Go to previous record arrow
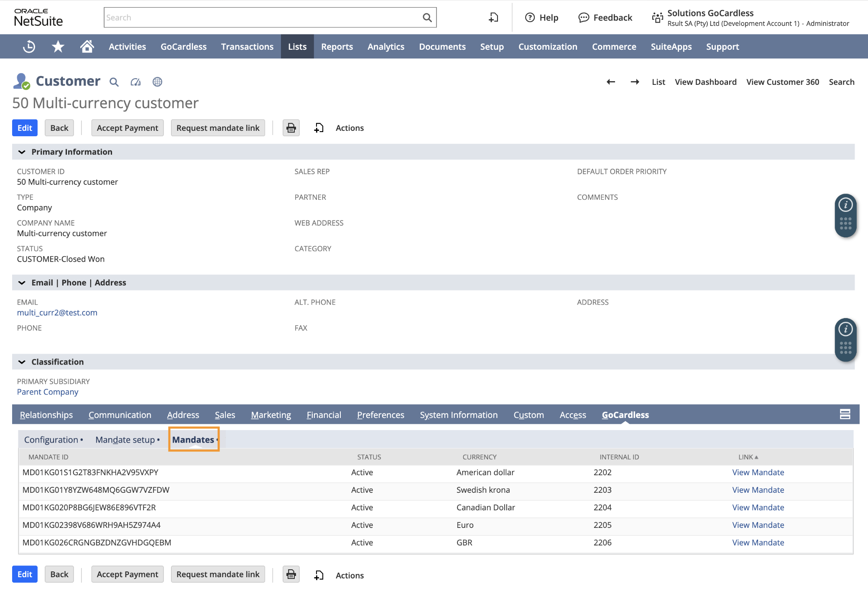The height and width of the screenshot is (591, 868). [611, 82]
